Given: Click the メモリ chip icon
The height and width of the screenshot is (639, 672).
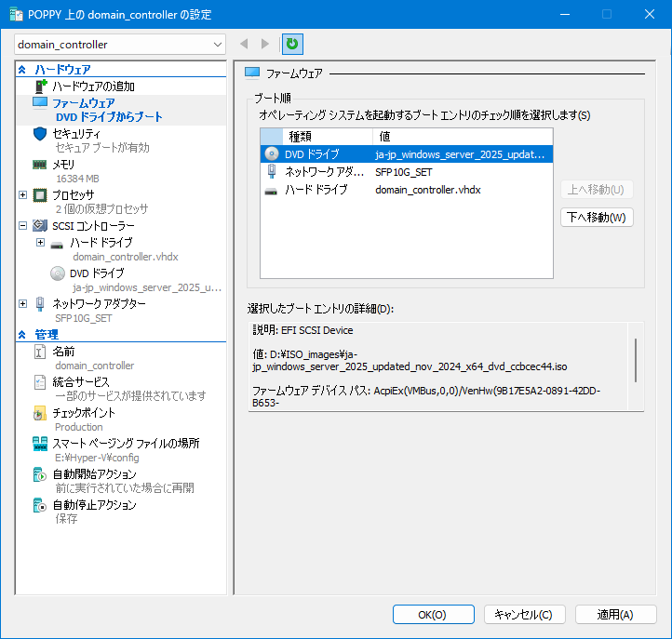Looking at the screenshot, I should (x=40, y=165).
